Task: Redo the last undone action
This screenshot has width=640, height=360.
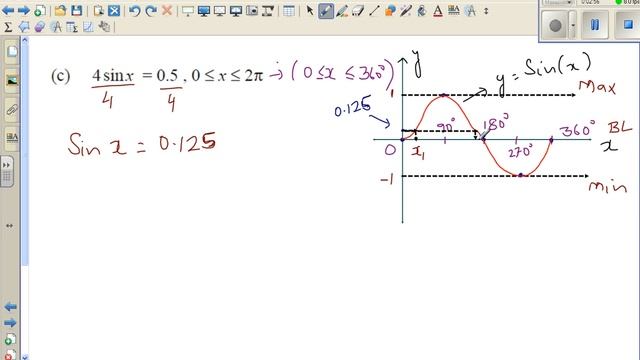Action: [x=151, y=11]
